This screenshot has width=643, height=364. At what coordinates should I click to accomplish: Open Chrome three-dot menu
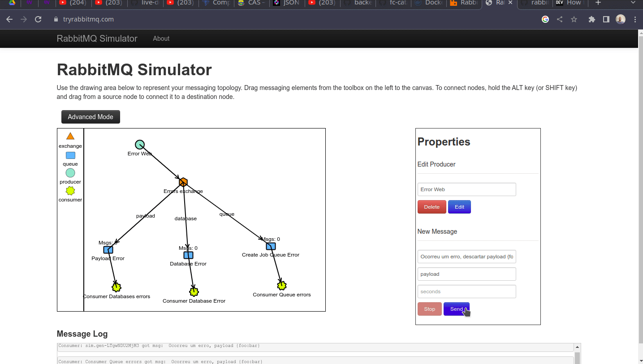click(635, 19)
